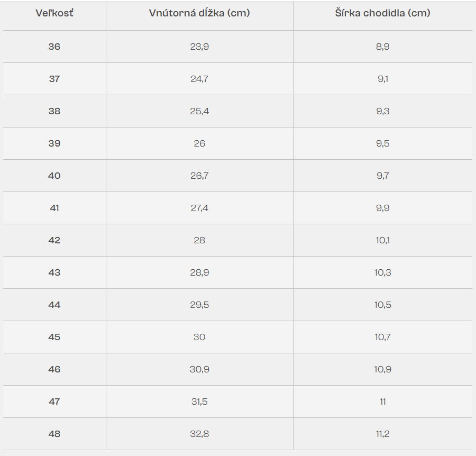Image resolution: width=476 pixels, height=456 pixels.
Task: Select the size 38 row label
Action: click(54, 111)
